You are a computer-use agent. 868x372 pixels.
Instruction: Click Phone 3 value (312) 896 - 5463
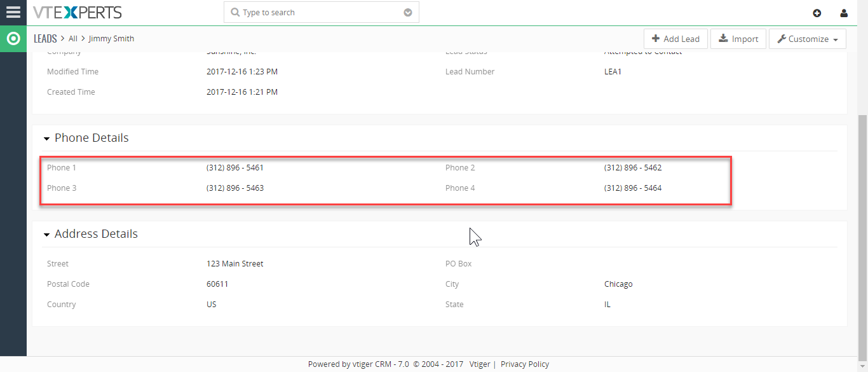pos(235,188)
